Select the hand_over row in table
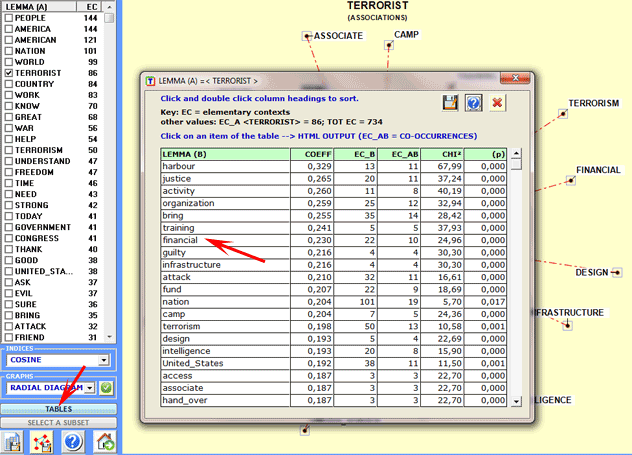This screenshot has width=632, height=455. [x=334, y=401]
